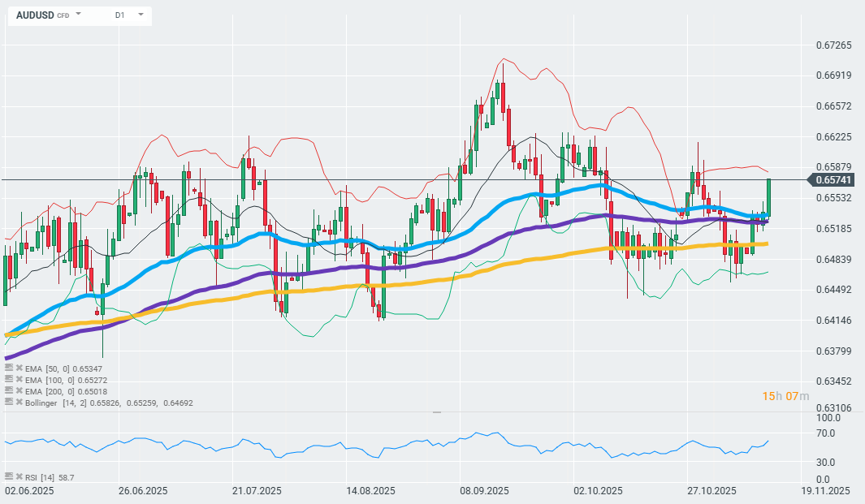The height and width of the screenshot is (504, 865).
Task: Open settings icon for EMA 200 indicator
Action: (8, 391)
